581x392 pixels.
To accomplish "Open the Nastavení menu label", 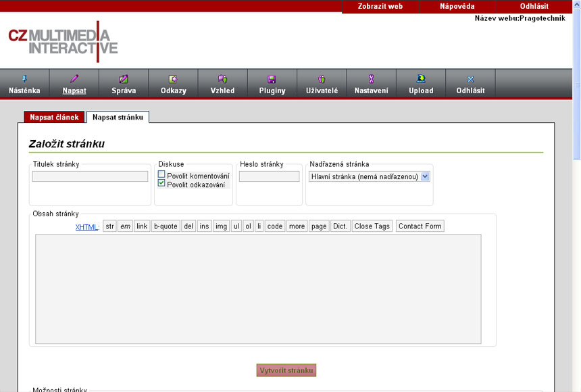I will click(x=372, y=91).
